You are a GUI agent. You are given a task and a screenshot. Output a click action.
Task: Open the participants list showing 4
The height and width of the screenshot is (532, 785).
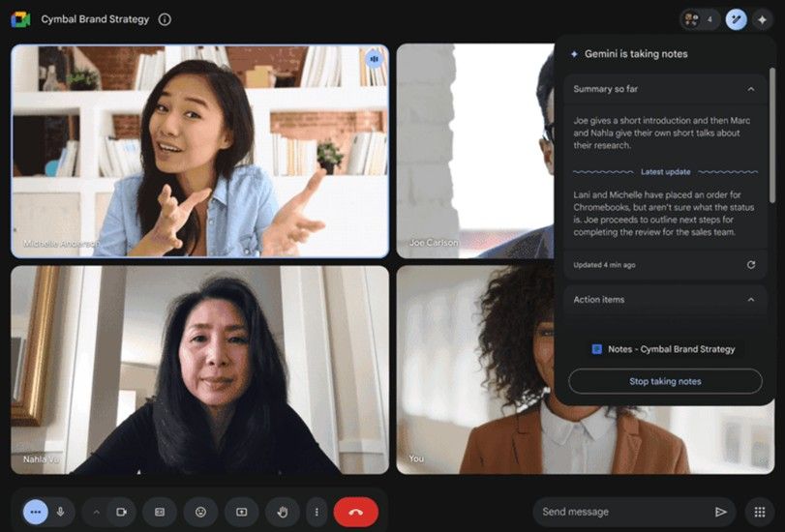tap(700, 19)
